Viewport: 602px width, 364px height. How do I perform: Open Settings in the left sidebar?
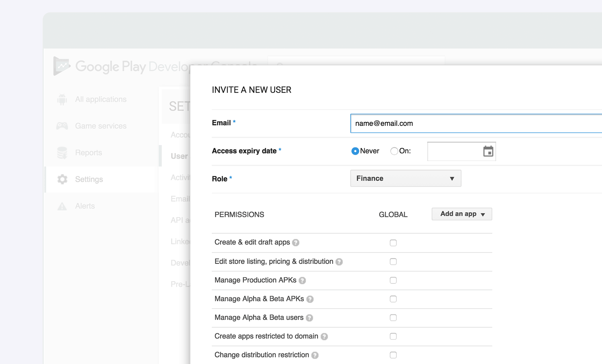tap(89, 179)
